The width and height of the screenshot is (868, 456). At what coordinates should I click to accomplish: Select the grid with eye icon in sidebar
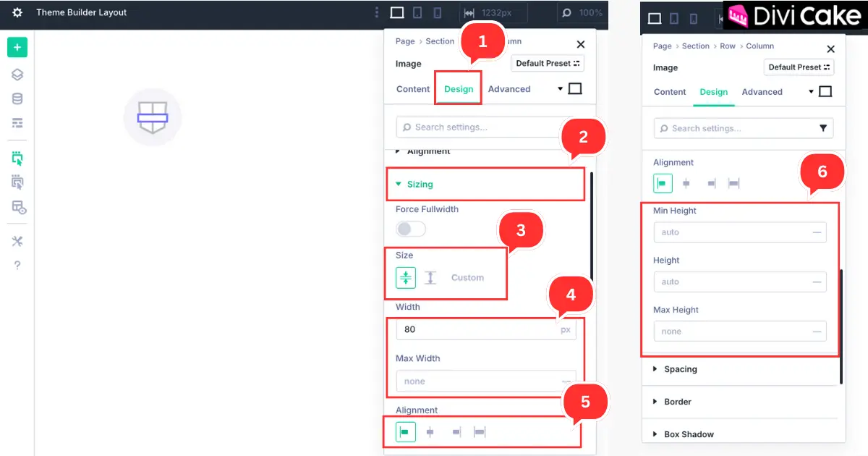pos(18,207)
